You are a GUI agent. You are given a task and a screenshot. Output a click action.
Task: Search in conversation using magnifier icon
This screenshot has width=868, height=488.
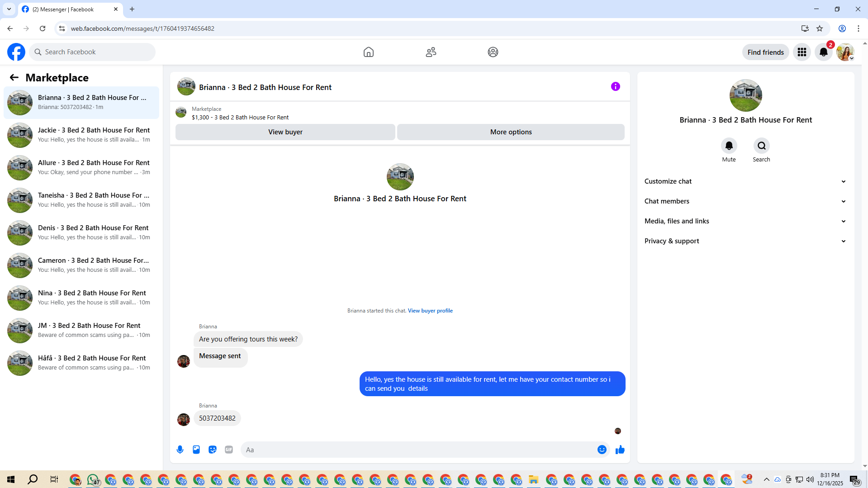pos(762,146)
